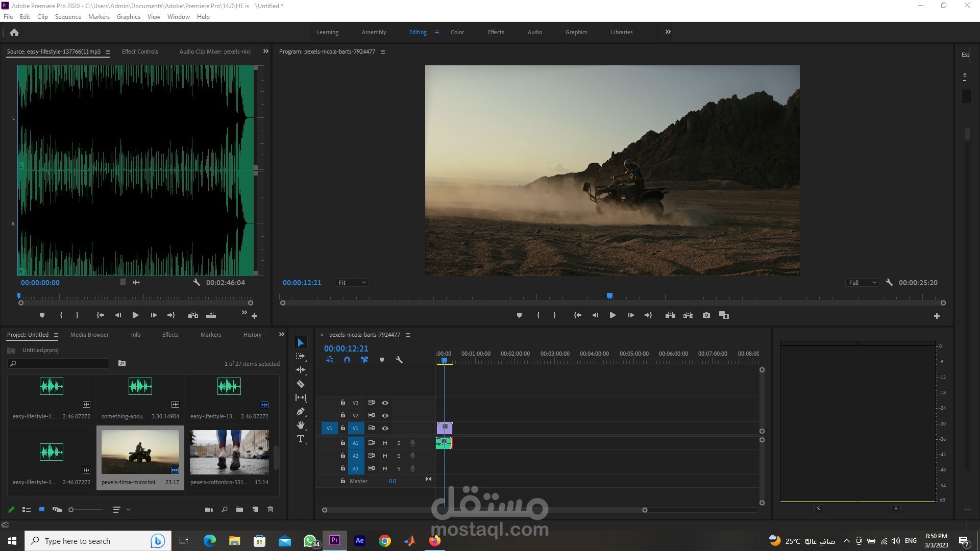Click Master track volume value 0.0
The width and height of the screenshot is (980, 551).
[392, 481]
